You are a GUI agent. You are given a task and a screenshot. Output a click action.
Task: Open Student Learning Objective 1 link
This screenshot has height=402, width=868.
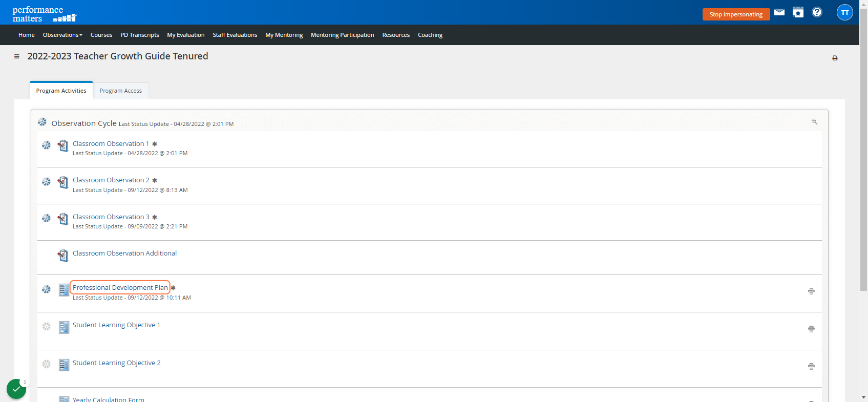[x=116, y=325]
